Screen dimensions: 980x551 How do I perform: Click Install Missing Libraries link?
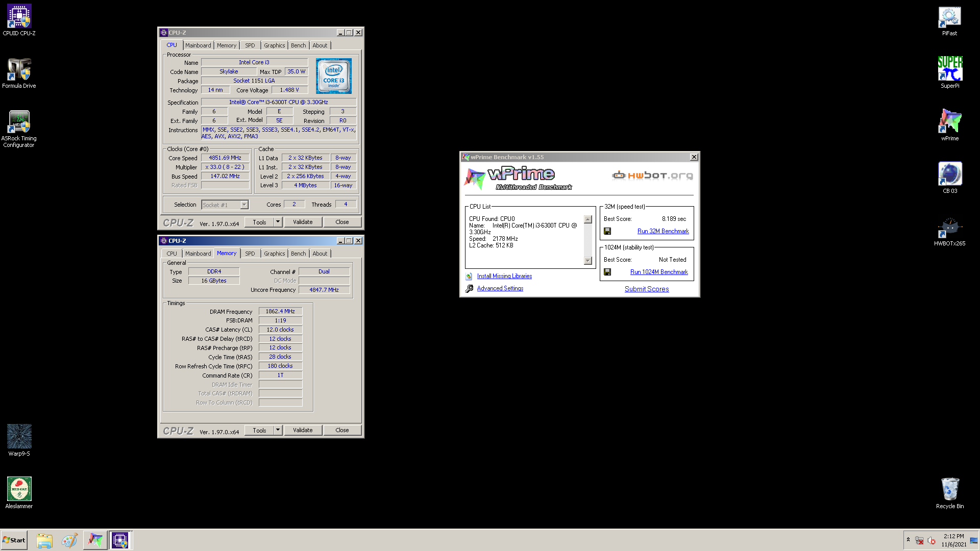point(504,276)
